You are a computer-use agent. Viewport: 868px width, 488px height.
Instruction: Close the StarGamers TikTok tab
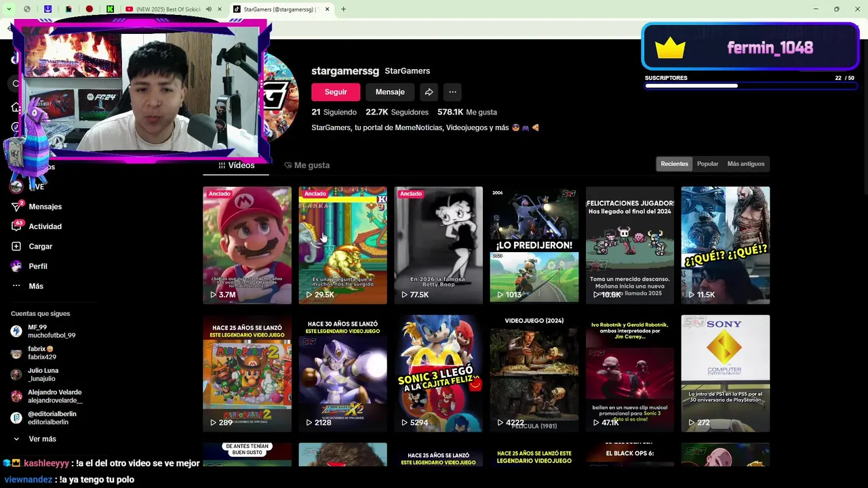pos(328,9)
